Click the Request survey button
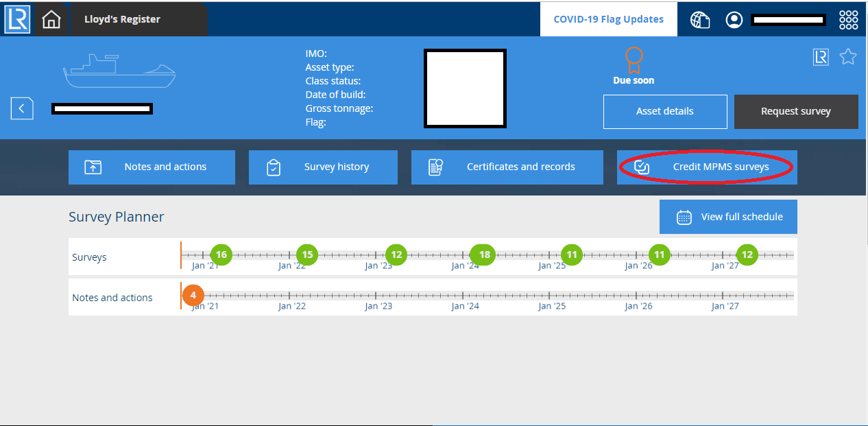 coord(796,111)
